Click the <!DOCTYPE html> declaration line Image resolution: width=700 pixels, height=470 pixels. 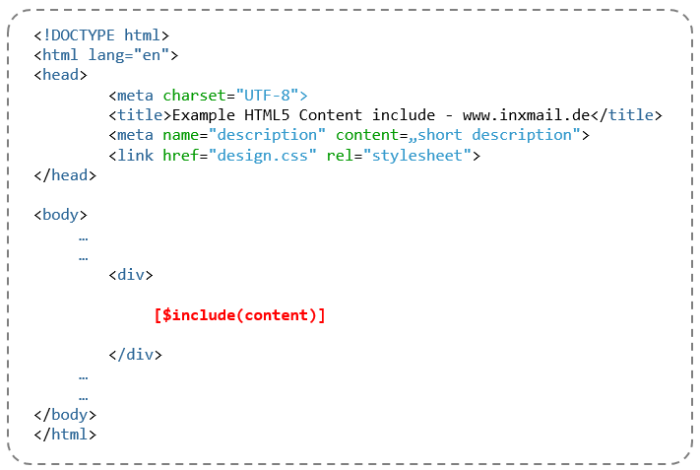tap(101, 35)
